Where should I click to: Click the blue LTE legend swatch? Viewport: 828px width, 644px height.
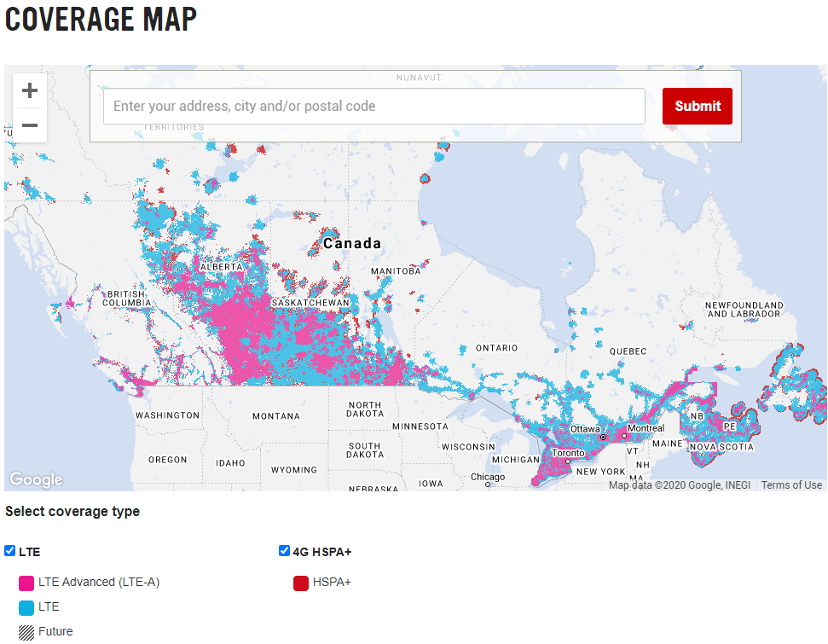[26, 607]
